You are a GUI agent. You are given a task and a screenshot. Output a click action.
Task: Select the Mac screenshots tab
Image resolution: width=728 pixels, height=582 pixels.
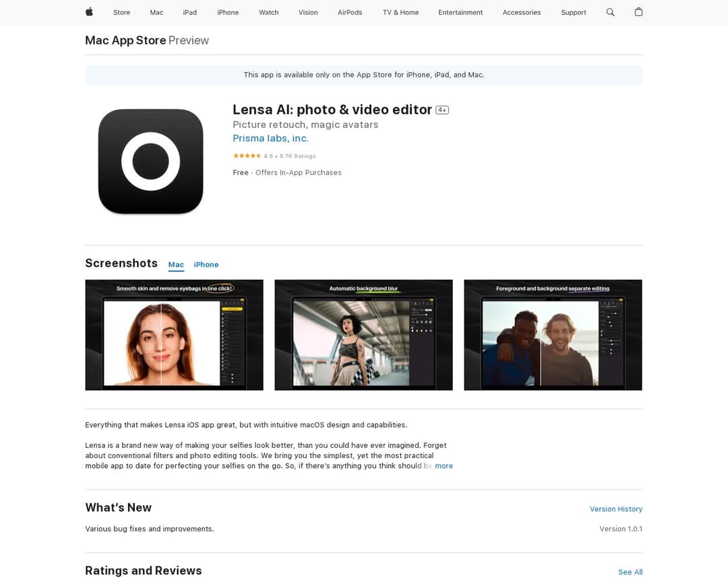click(x=176, y=265)
